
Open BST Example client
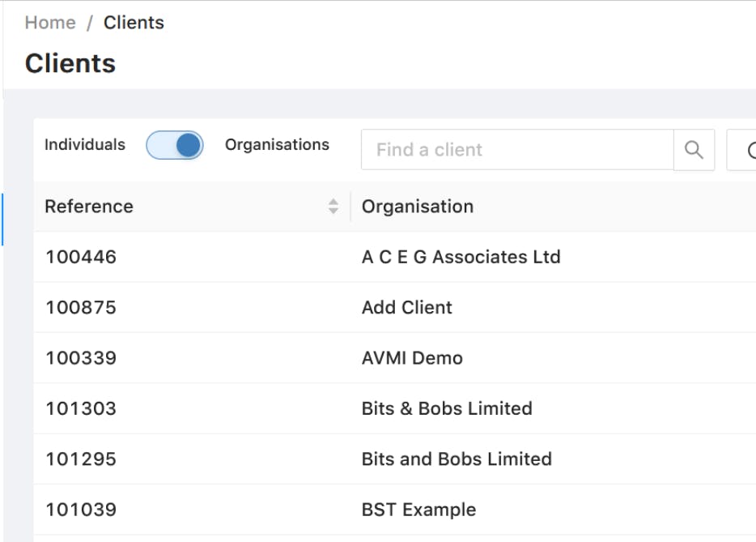pyautogui.click(x=419, y=510)
